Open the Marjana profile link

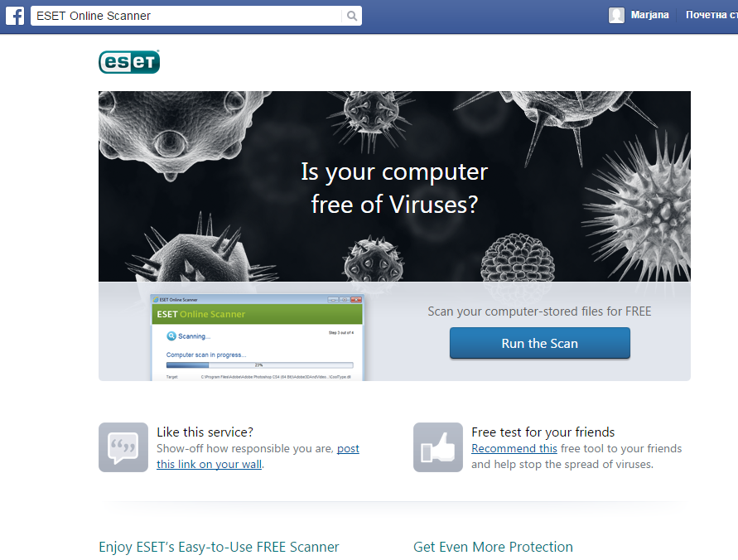pyautogui.click(x=649, y=15)
